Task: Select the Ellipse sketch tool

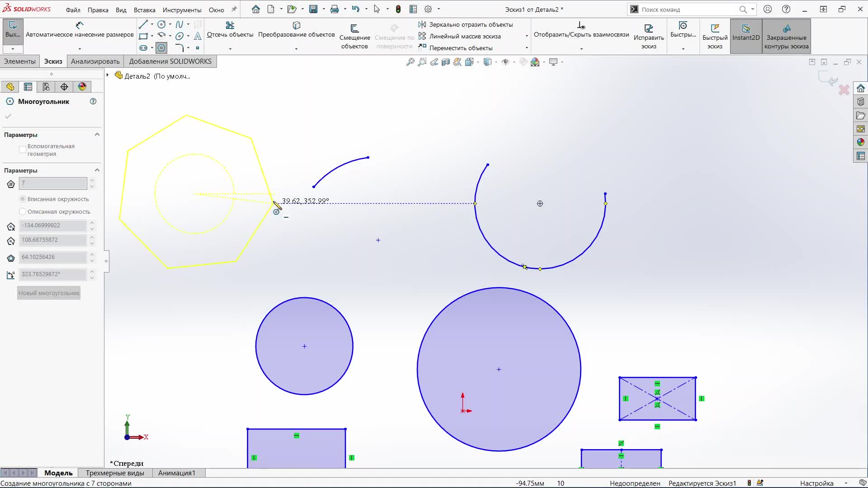Action: click(179, 36)
